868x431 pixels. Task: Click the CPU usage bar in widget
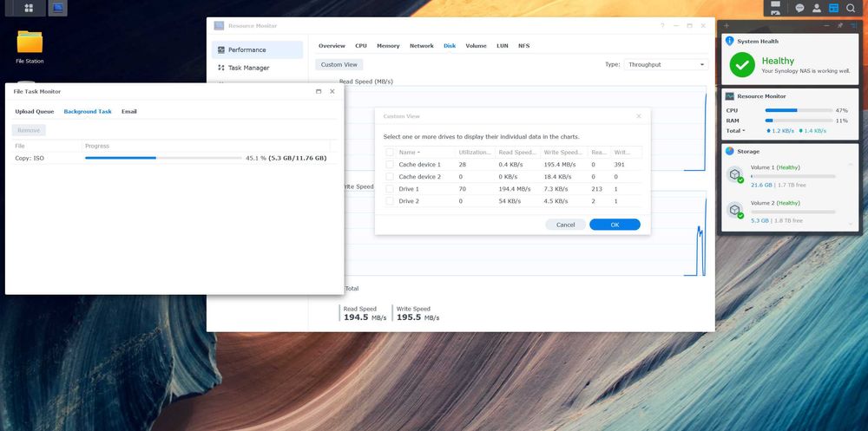point(799,111)
